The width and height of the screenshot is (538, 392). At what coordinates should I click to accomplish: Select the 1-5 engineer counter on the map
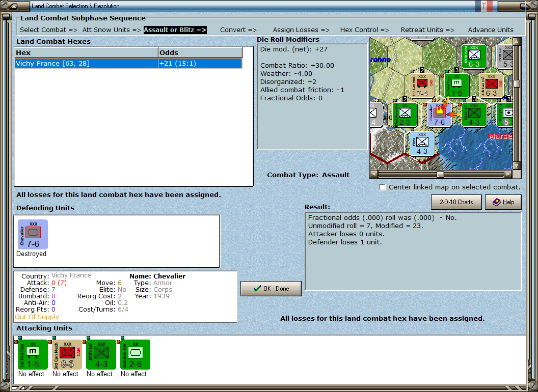[x=456, y=86]
